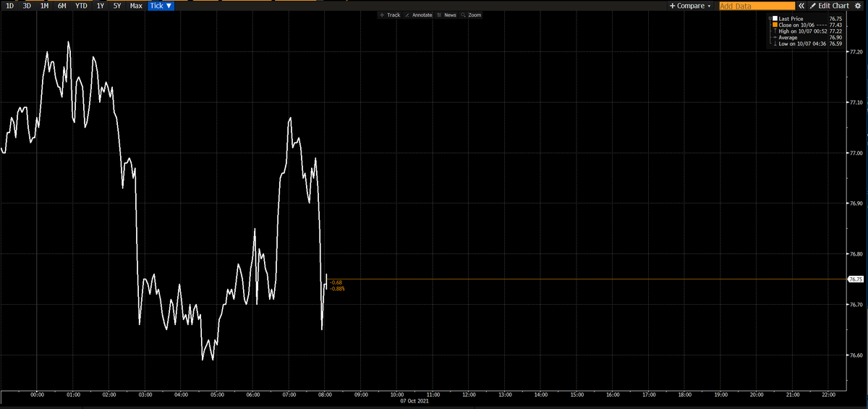Focus the Add Data input field
Viewport: 868px width, 409px height.
(757, 6)
